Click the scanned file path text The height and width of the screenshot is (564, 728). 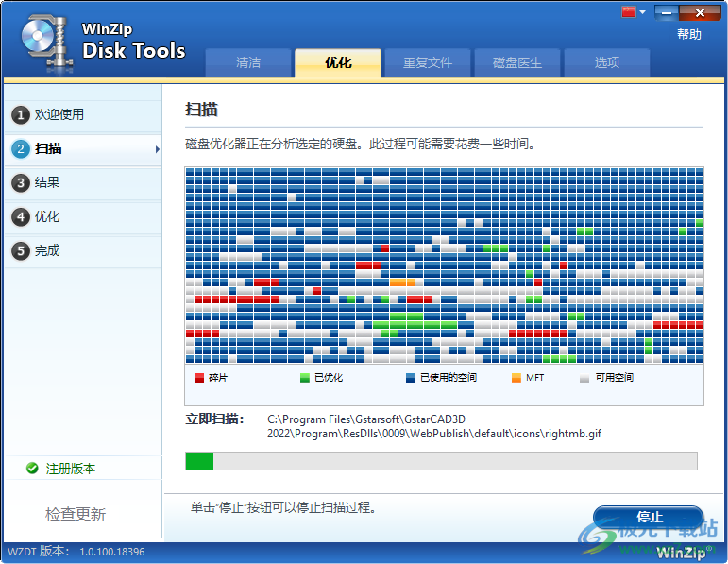click(434, 426)
